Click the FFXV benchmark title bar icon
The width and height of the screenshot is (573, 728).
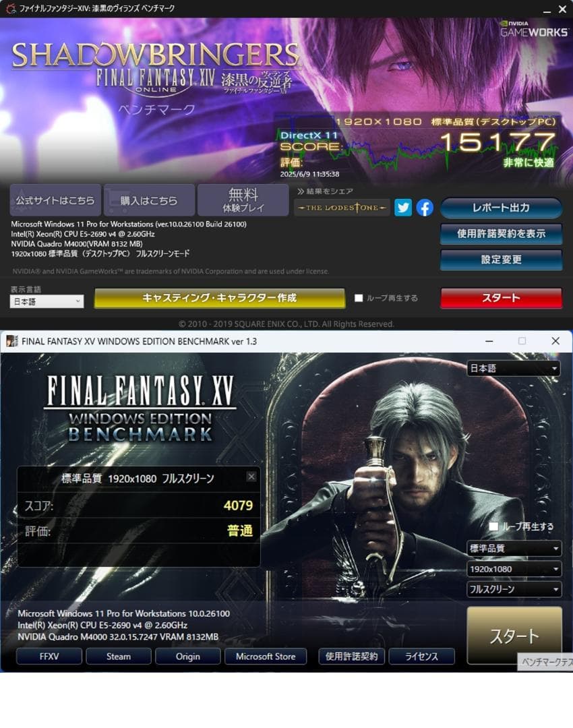11,341
